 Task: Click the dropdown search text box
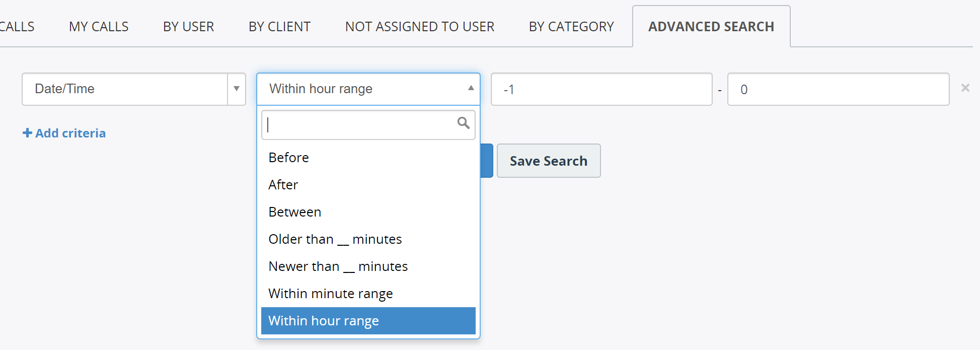point(368,125)
